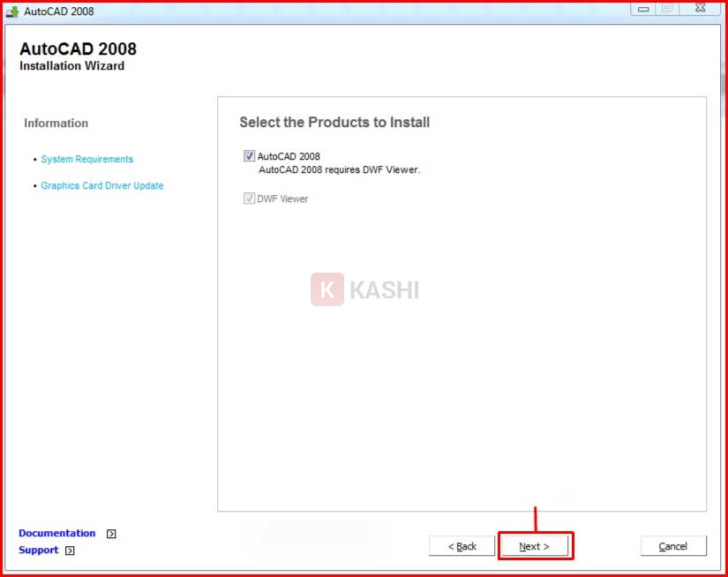Screen dimensions: 728x577
Task: Open the System Requirements link
Action: (x=87, y=160)
